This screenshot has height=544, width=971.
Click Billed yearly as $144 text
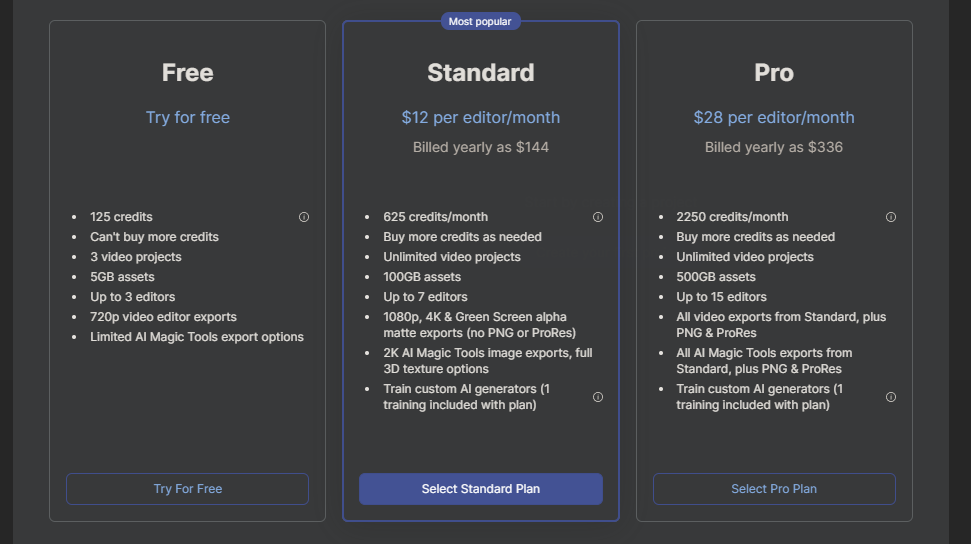coord(481,147)
